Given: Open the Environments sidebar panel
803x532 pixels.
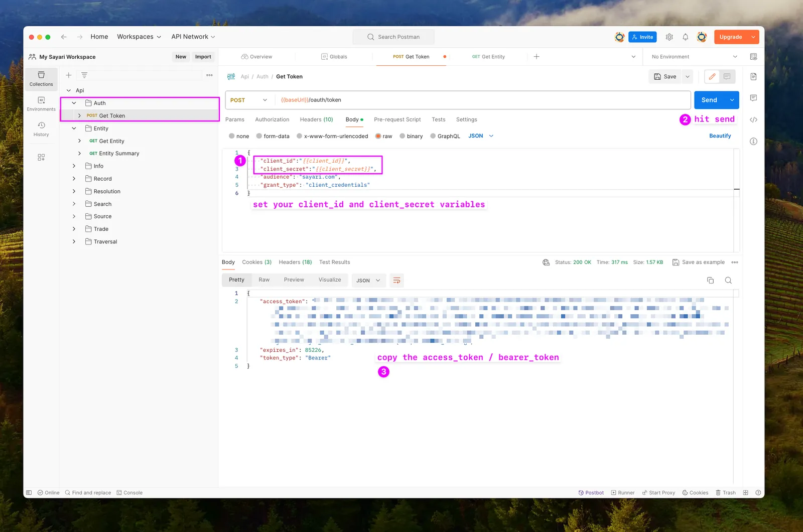Looking at the screenshot, I should 41,104.
